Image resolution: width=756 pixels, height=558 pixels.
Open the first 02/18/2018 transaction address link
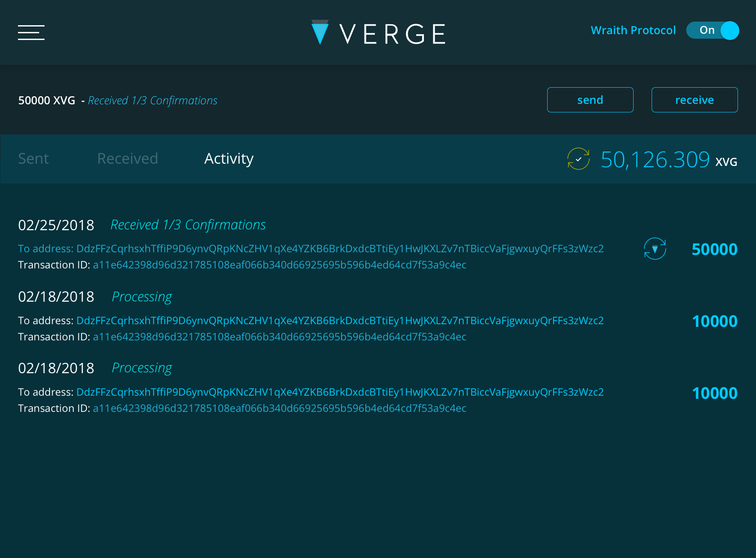point(340,321)
